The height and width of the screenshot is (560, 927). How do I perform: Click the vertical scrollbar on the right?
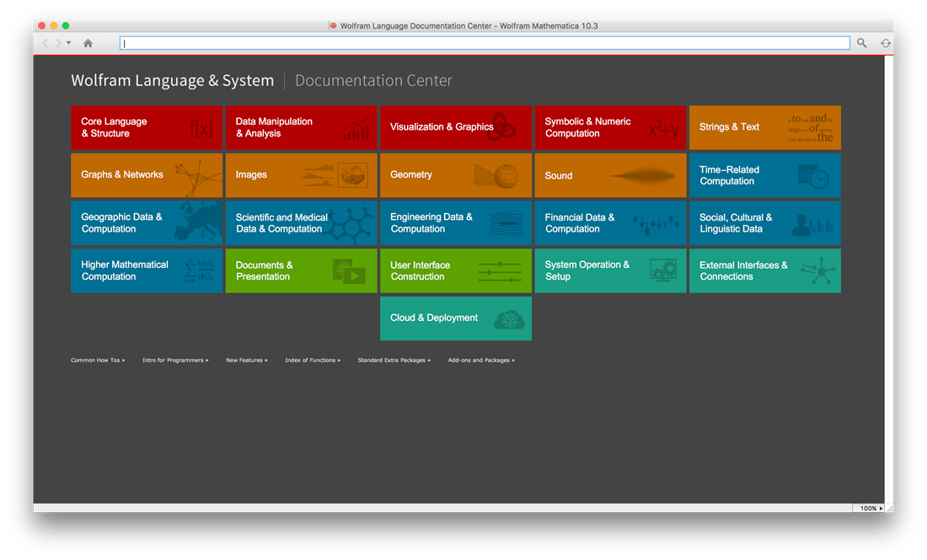pos(889,280)
